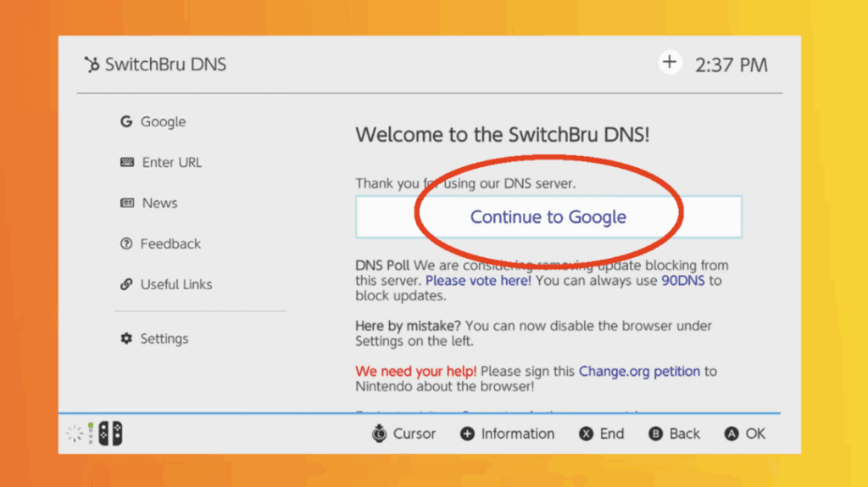Click the plus Information icon in footer
This screenshot has height=487, width=868.
(467, 434)
